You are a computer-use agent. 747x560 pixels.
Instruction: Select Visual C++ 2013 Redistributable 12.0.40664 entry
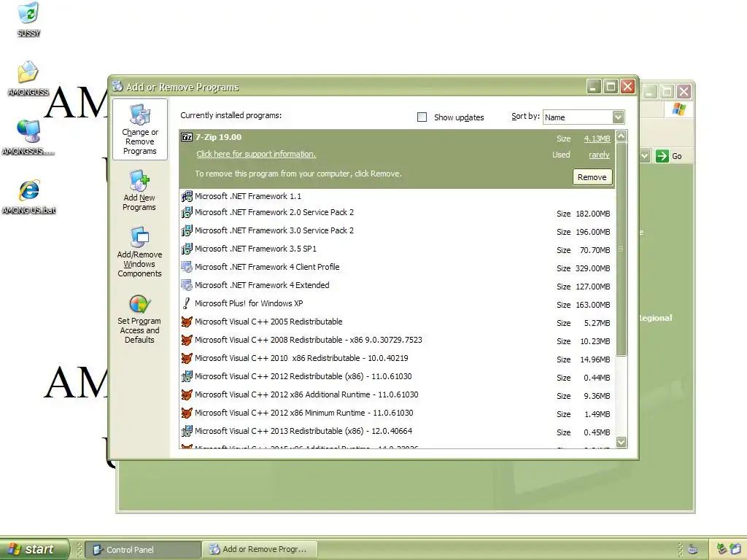[398, 432]
